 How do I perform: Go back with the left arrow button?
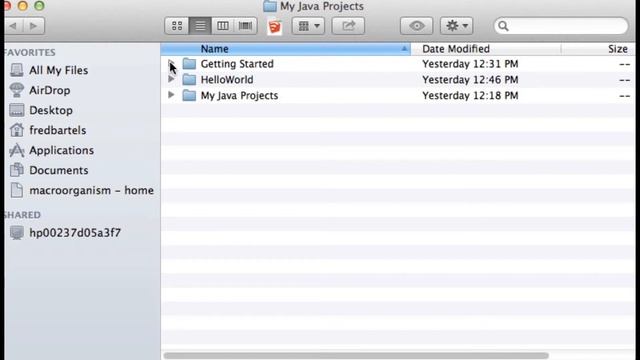13,26
